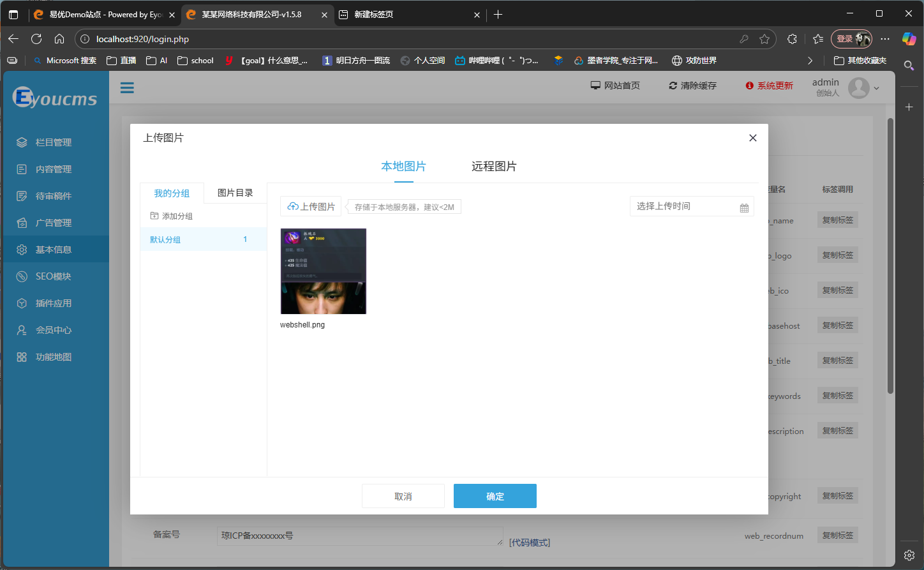Close the 上传图片 upload dialog
Screen dimensions: 924x570
click(x=753, y=138)
